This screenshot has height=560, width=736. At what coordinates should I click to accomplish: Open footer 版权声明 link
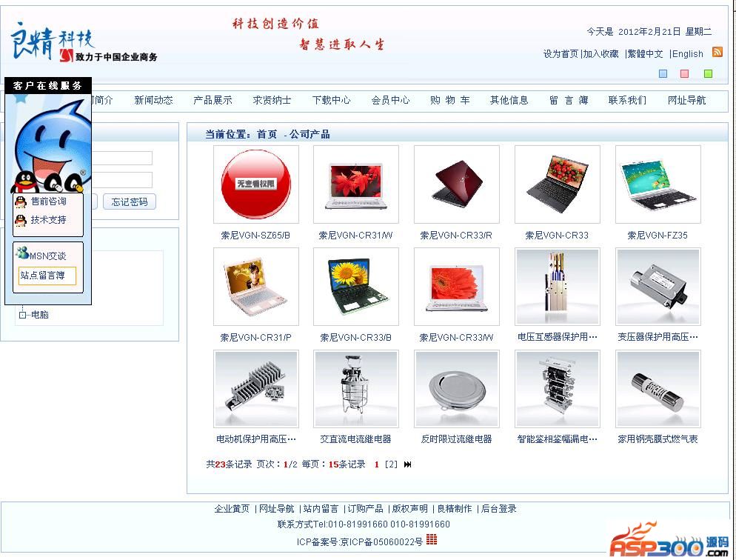(409, 509)
